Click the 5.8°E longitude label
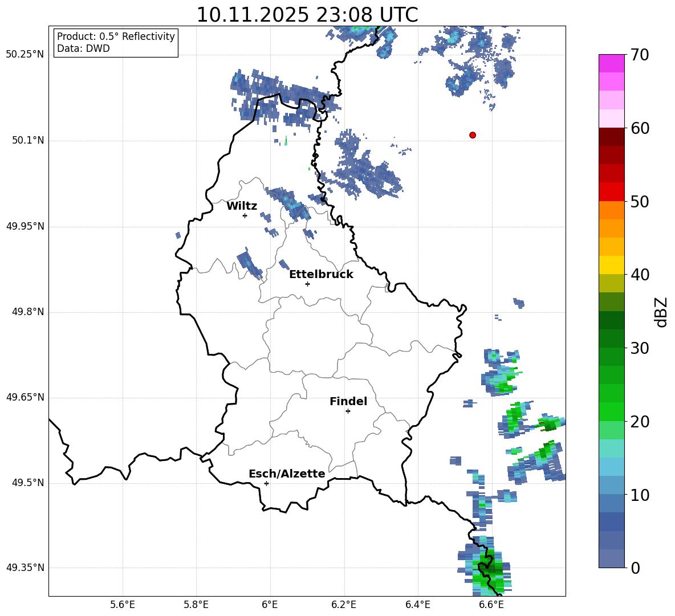Viewport: 675px width, 616px height. coord(196,605)
